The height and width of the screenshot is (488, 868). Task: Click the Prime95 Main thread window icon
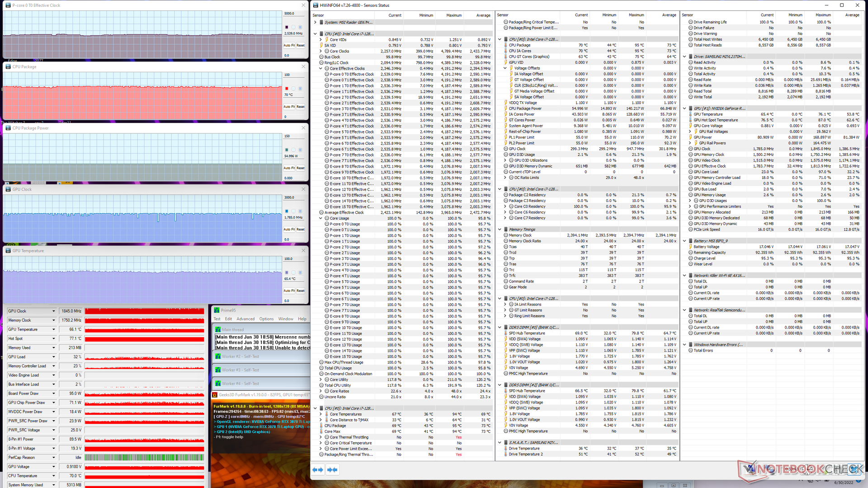(218, 329)
